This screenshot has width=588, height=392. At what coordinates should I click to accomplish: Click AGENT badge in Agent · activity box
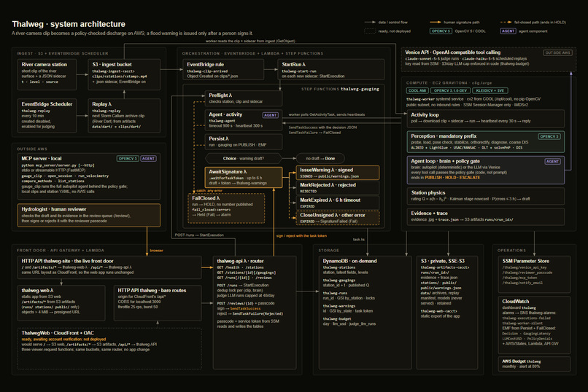pos(271,115)
